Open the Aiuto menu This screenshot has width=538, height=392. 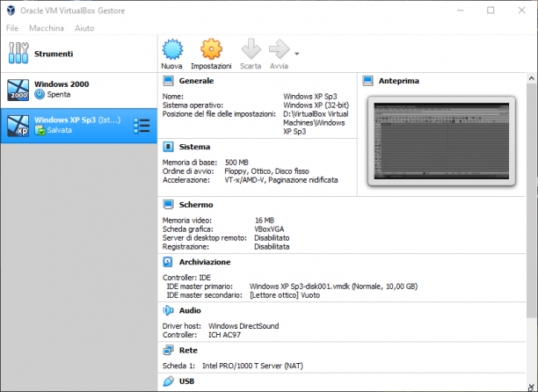[x=84, y=28]
